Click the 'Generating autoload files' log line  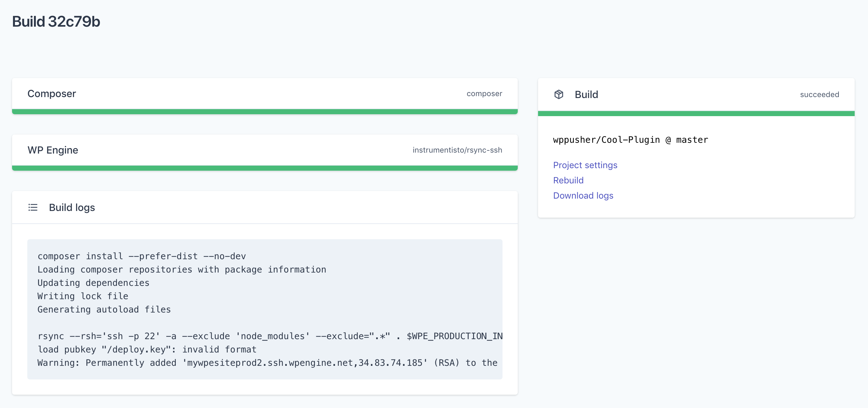[x=104, y=310]
